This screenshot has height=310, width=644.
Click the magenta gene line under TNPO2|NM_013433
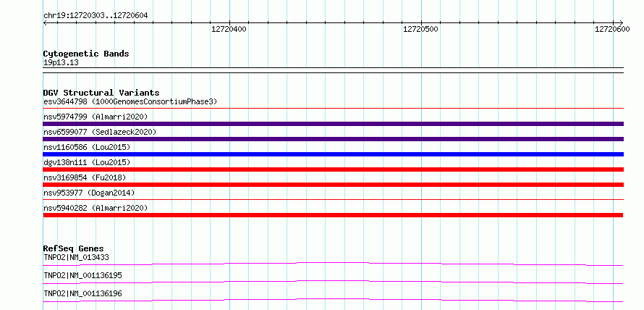[333, 264]
